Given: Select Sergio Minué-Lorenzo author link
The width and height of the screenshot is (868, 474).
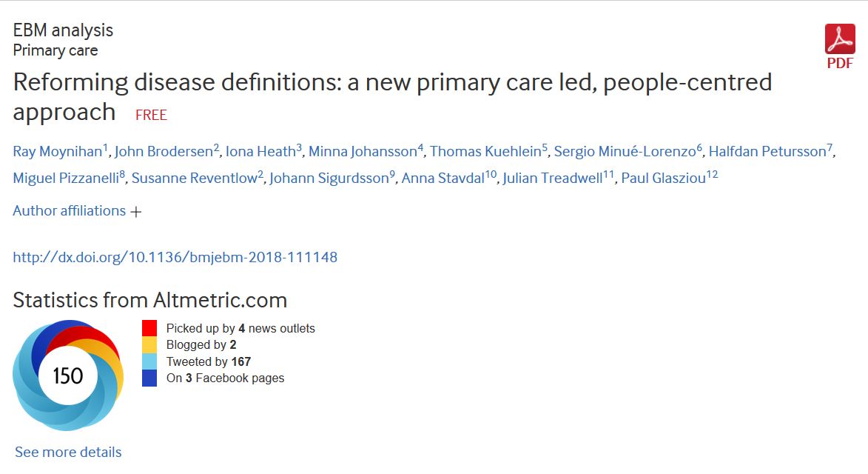Looking at the screenshot, I should point(625,152).
